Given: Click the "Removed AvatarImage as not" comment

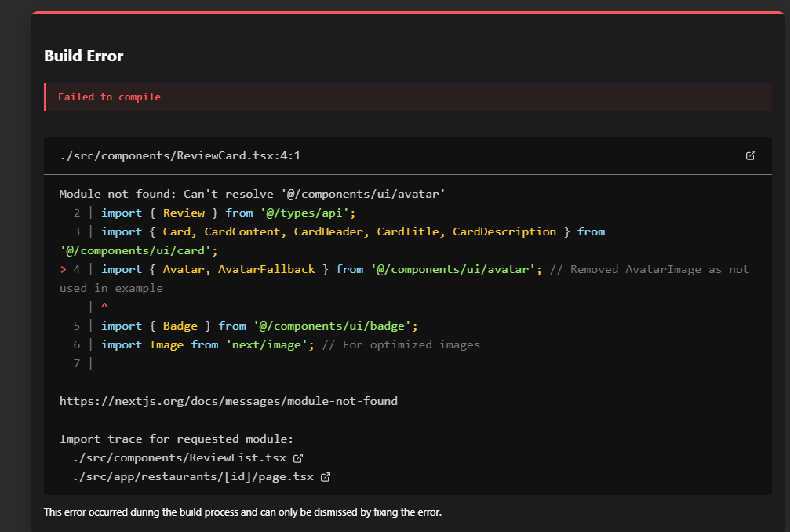Looking at the screenshot, I should [x=650, y=269].
